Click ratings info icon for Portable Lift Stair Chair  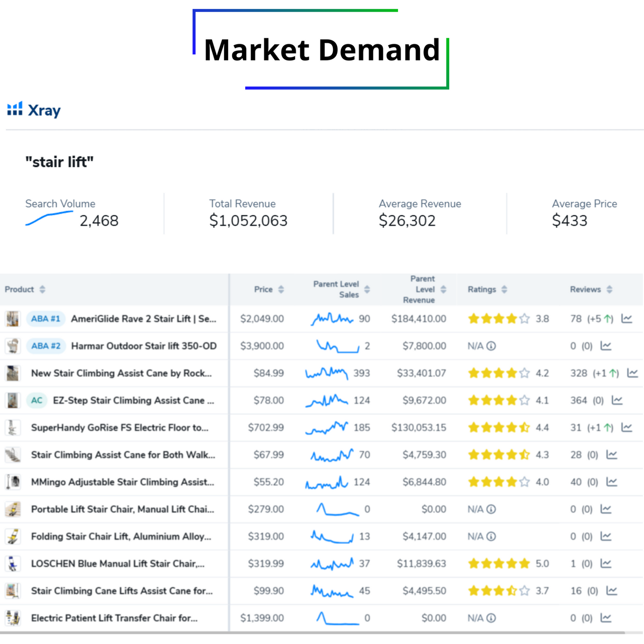click(491, 509)
